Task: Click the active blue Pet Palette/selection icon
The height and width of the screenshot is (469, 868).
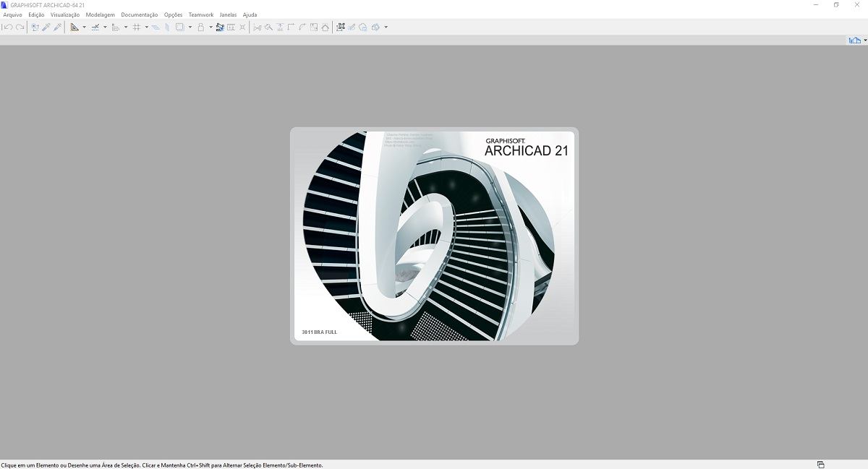Action: tap(220, 27)
